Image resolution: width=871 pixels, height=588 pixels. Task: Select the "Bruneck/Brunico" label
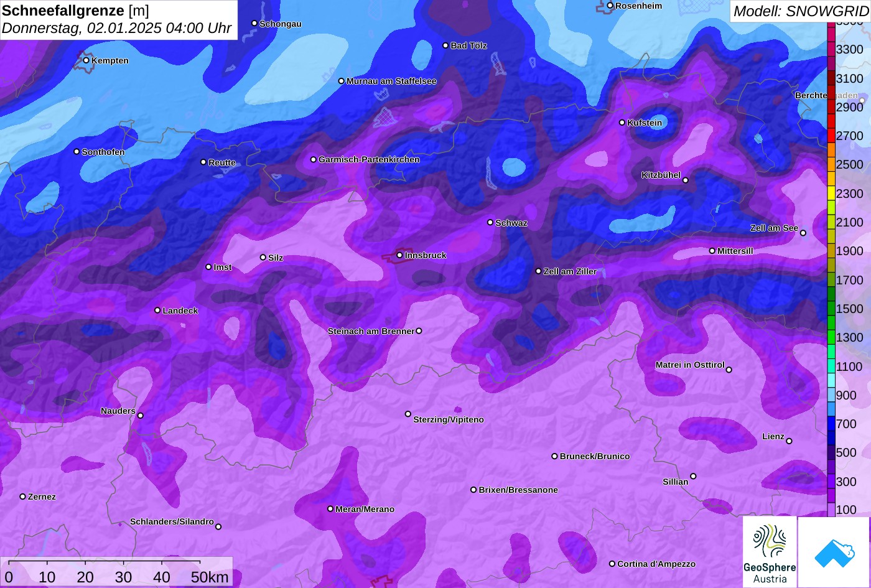point(595,457)
